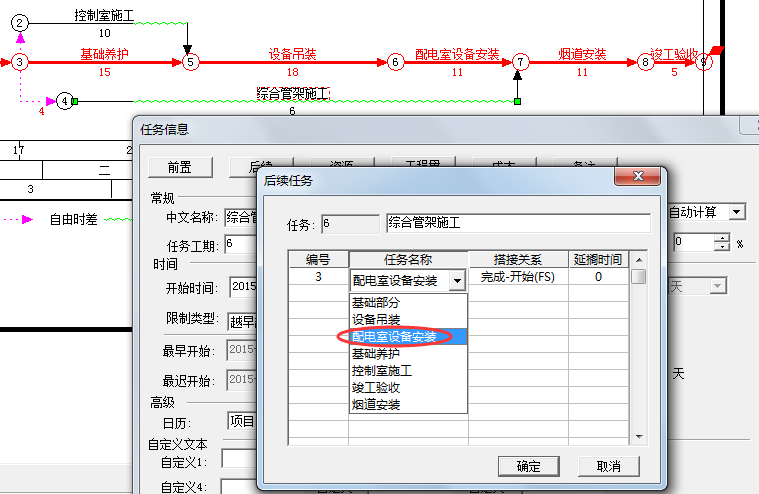Select node 7 in the network diagram

[x=520, y=62]
